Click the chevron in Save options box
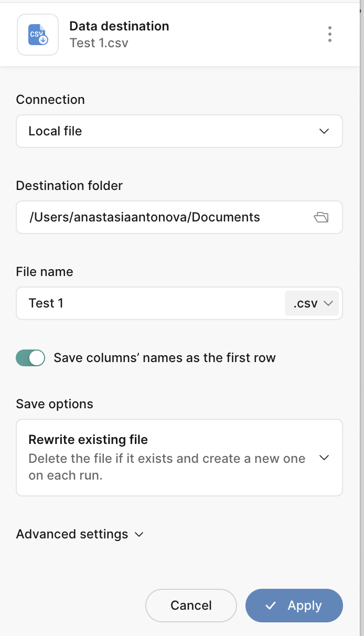This screenshot has width=364, height=636. 324,458
